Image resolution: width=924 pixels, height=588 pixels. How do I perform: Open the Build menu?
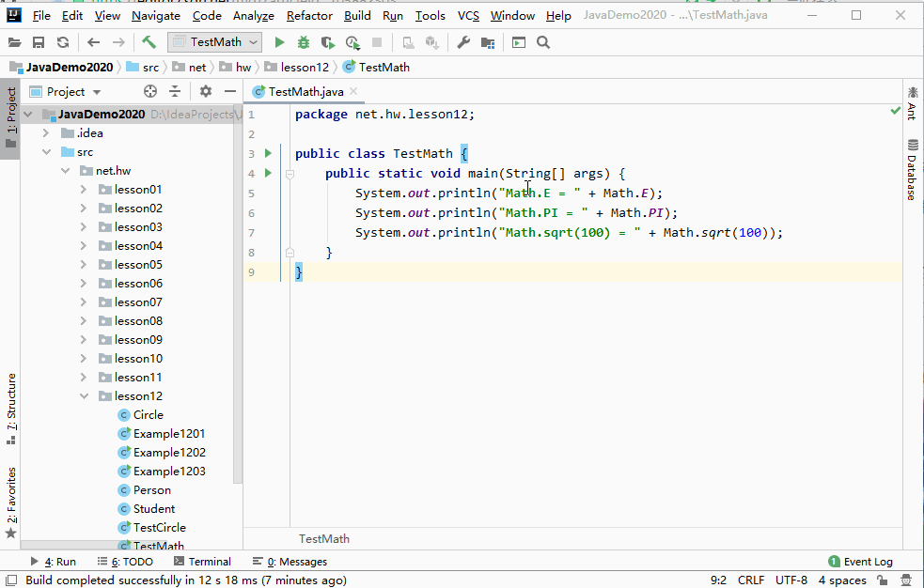click(357, 16)
